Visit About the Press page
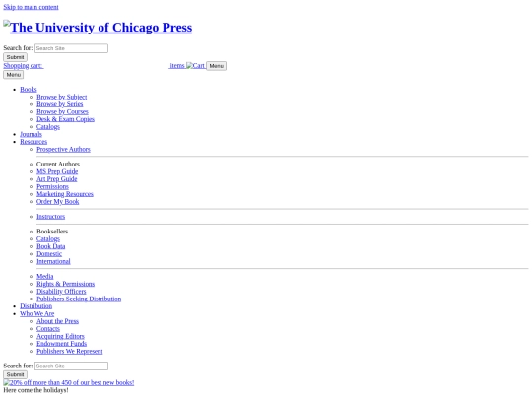This screenshot has width=532, height=399. (x=58, y=321)
